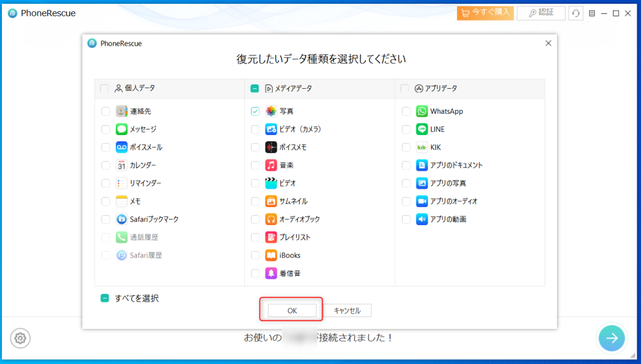The width and height of the screenshot is (641, 364).
Task: Toggle the すべてを選択 checkbox
Action: pyautogui.click(x=105, y=298)
